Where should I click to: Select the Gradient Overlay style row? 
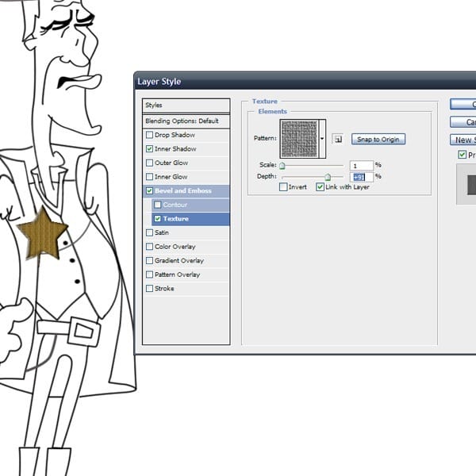(186, 260)
